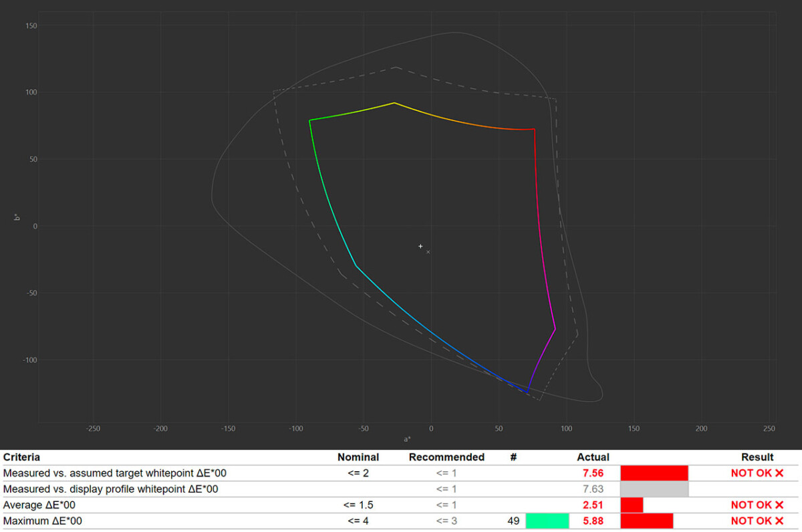
Task: Click the red X in Average ΔE*00 result
Action: (779, 505)
